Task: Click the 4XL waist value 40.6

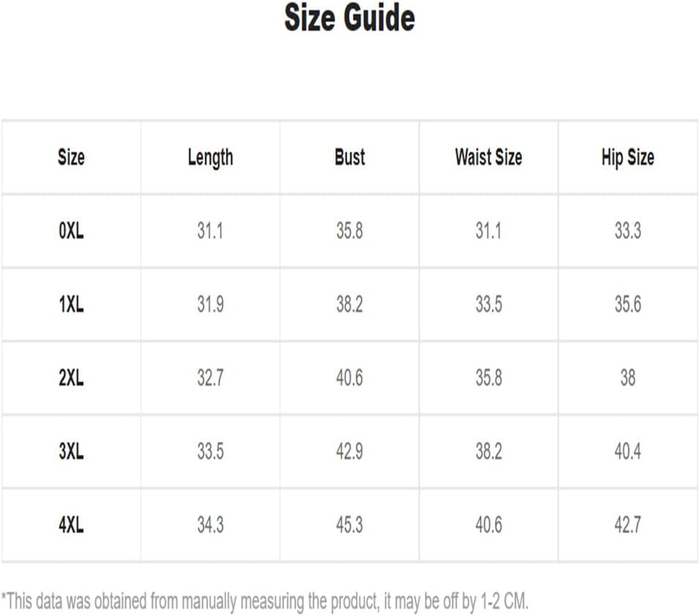Action: click(x=489, y=525)
